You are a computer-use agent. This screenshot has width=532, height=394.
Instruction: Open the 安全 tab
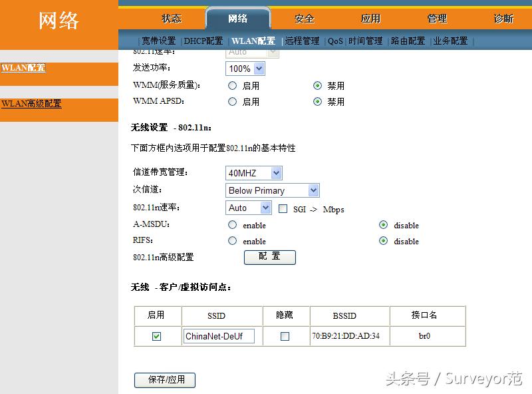pos(303,19)
